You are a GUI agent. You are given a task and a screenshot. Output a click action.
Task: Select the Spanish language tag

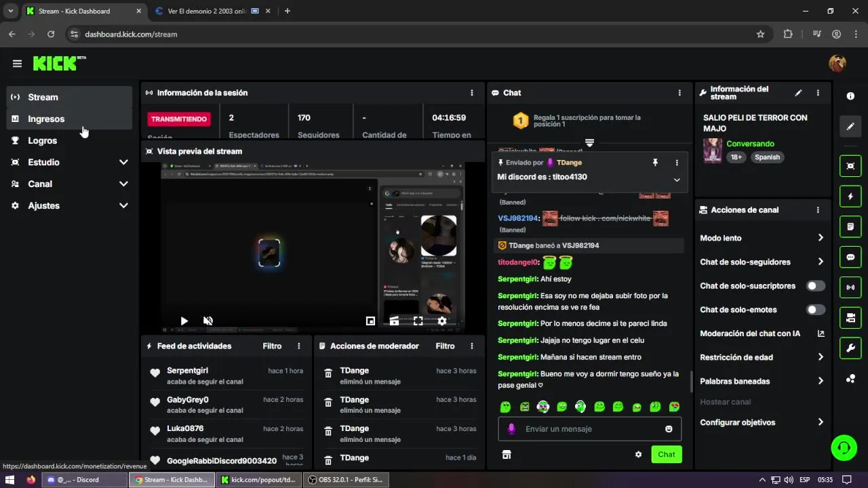point(768,157)
